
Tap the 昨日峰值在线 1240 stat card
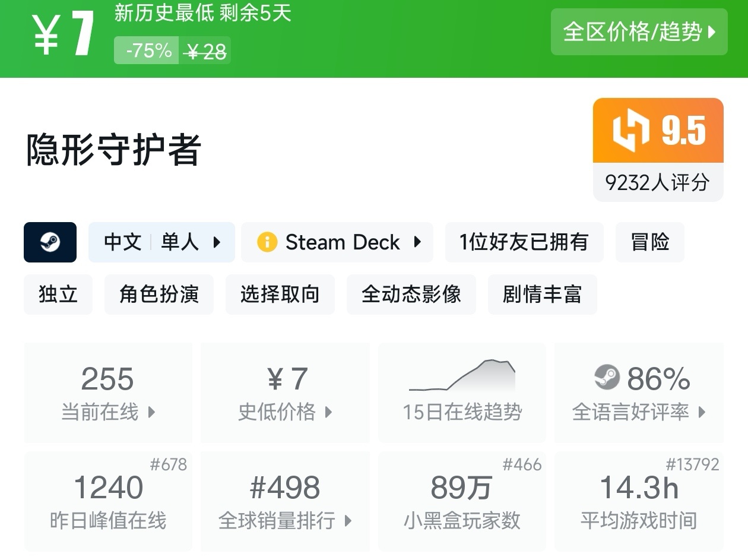click(x=108, y=501)
